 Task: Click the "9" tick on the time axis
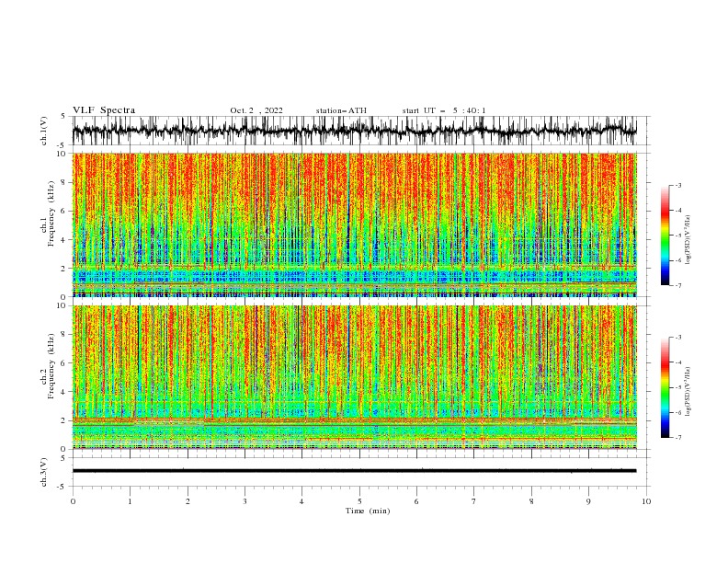[x=588, y=501]
